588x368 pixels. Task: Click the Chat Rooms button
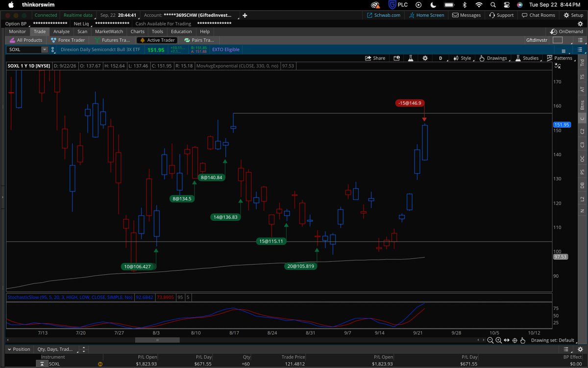pyautogui.click(x=538, y=15)
